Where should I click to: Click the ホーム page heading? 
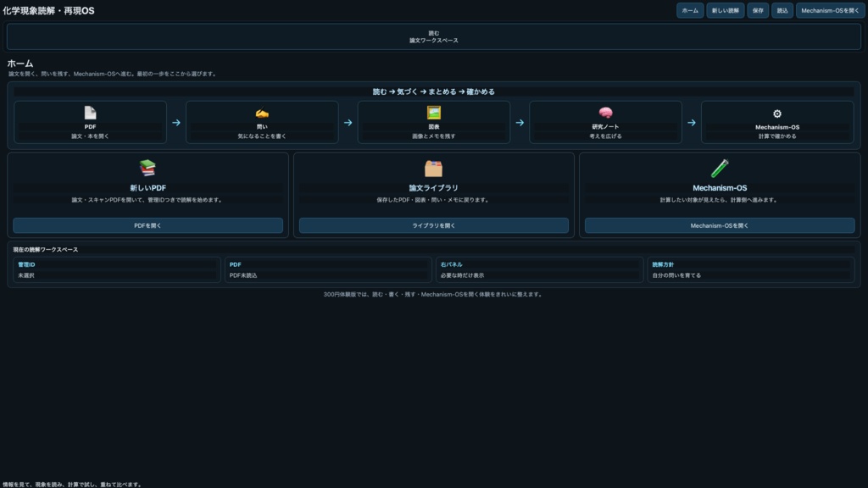pyautogui.click(x=20, y=64)
